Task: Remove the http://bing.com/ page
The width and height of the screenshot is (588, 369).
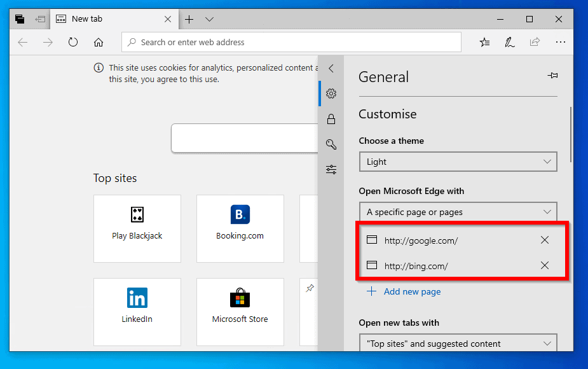Action: 545,265
